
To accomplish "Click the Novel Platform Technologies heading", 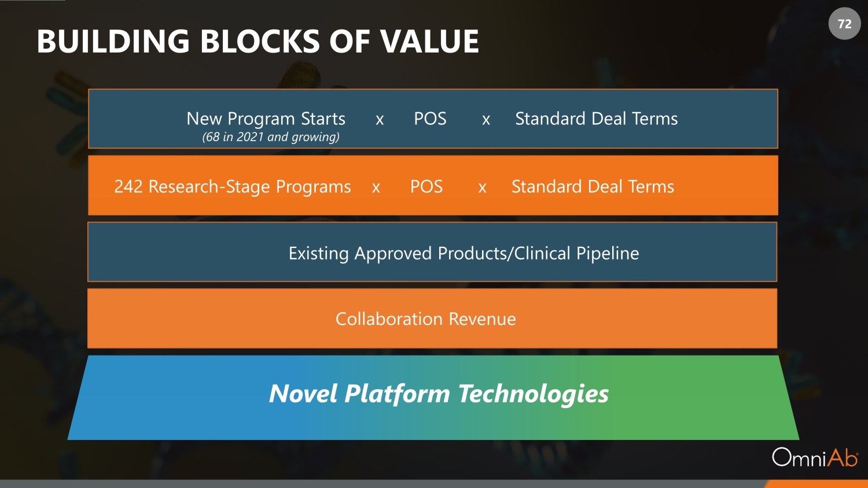I will point(439,394).
